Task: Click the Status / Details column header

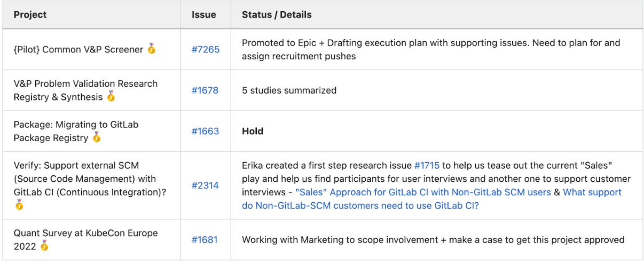Action: (277, 14)
